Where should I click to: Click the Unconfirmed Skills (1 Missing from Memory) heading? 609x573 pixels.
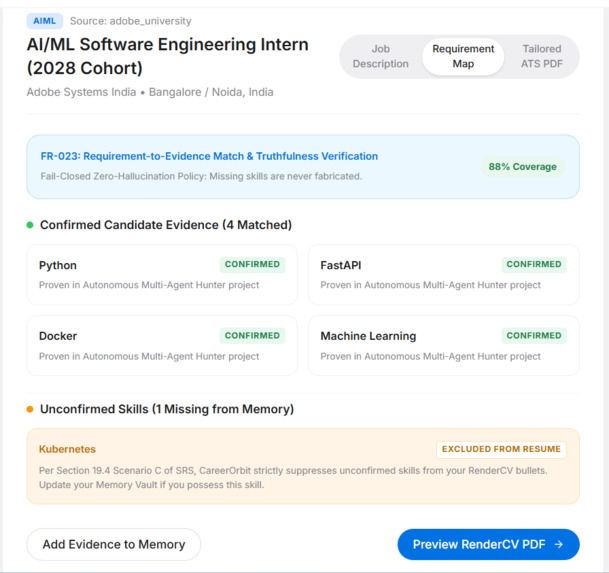pos(167,409)
